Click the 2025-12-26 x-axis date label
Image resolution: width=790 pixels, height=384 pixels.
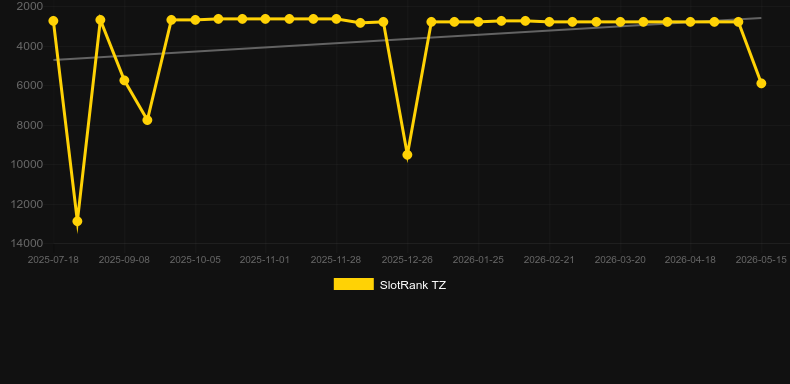point(407,260)
